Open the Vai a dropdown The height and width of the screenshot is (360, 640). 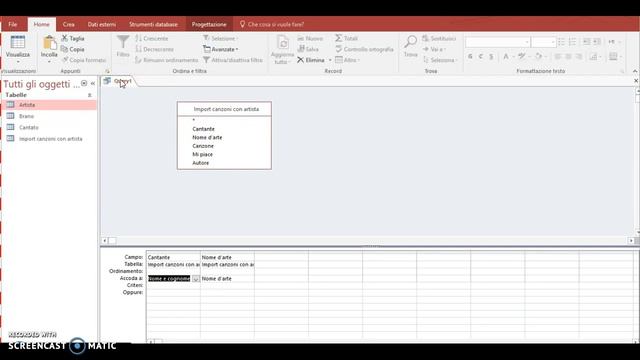point(434,49)
